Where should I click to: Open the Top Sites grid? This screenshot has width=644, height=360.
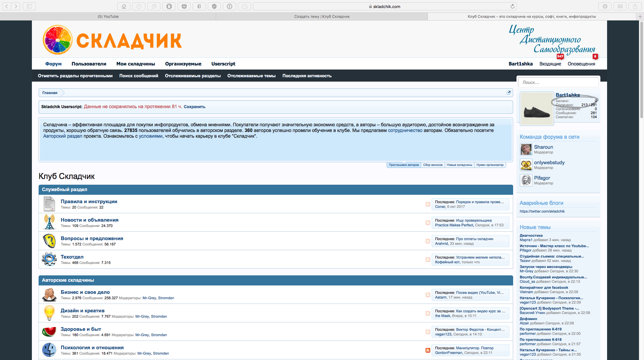(620, 6)
